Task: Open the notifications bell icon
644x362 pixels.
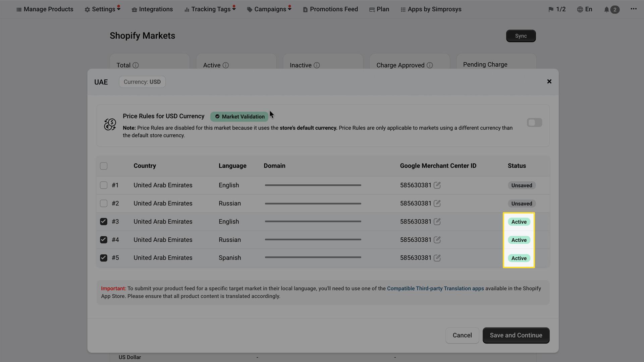Action: (x=606, y=9)
